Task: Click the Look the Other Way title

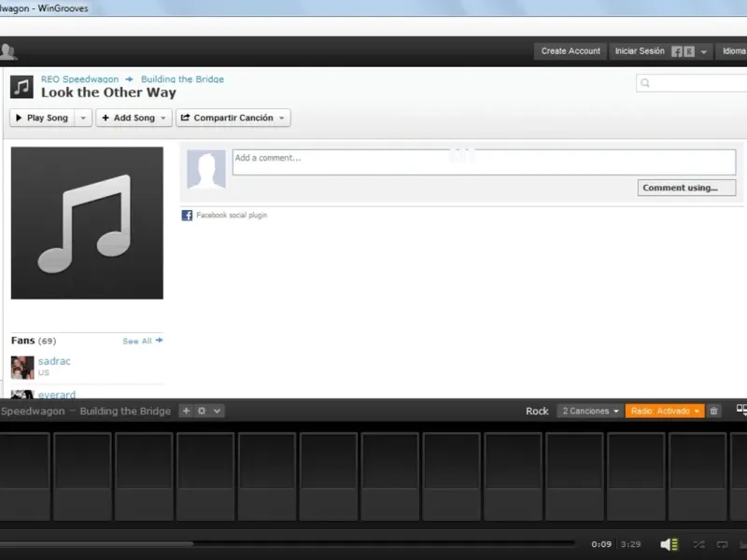Action: pyautogui.click(x=108, y=92)
